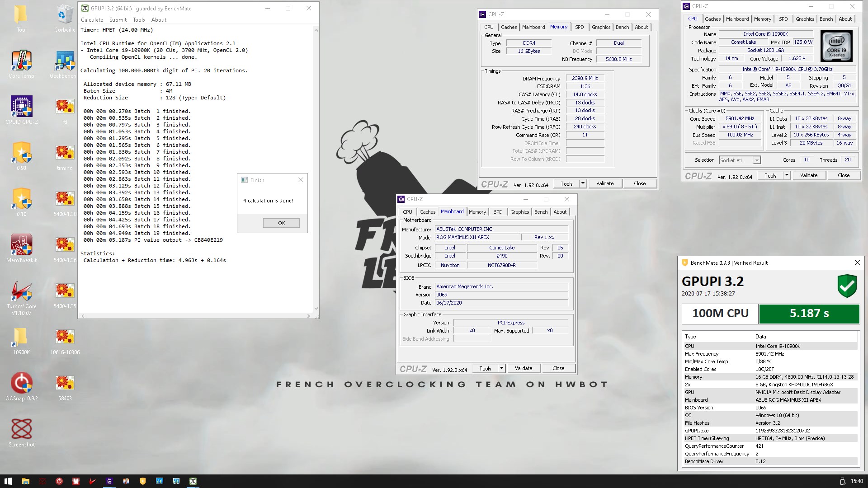The image size is (868, 488).
Task: Open CPUID CPU-Z desktop shortcut
Action: (21, 110)
